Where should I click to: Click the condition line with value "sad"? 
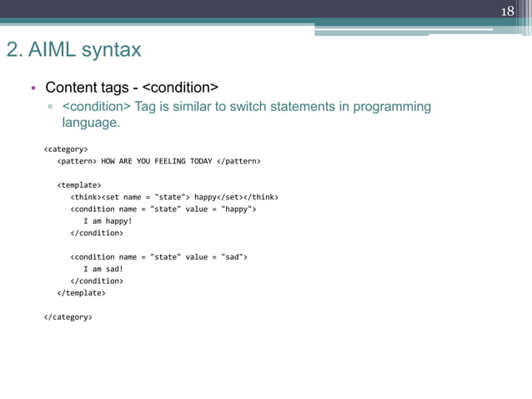pyautogui.click(x=158, y=257)
